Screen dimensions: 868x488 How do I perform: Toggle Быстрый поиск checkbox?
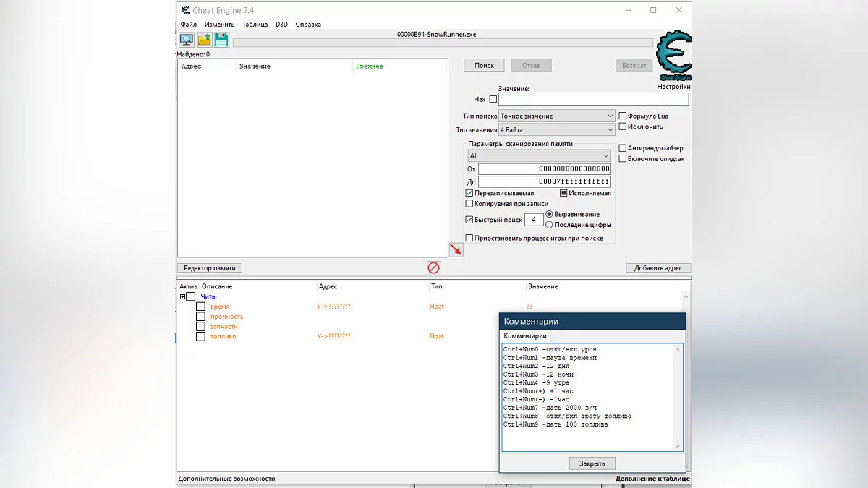(469, 220)
